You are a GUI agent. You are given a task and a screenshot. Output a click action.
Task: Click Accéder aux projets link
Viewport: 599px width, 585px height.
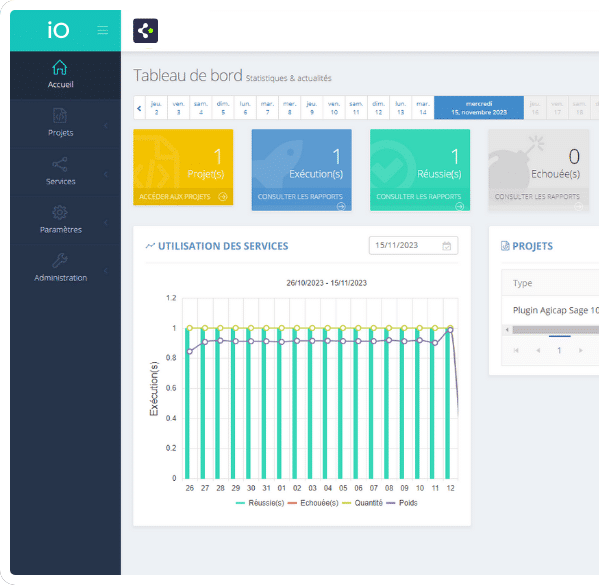pyautogui.click(x=175, y=196)
